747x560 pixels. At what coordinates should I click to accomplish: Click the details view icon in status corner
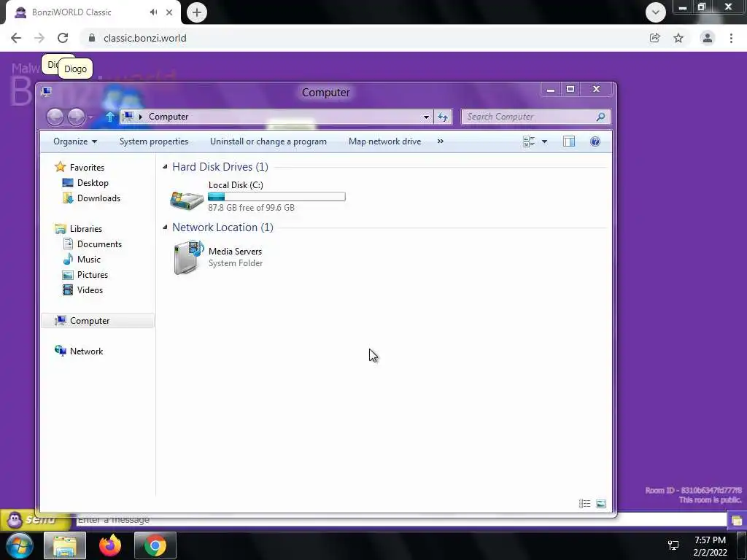[x=584, y=503]
